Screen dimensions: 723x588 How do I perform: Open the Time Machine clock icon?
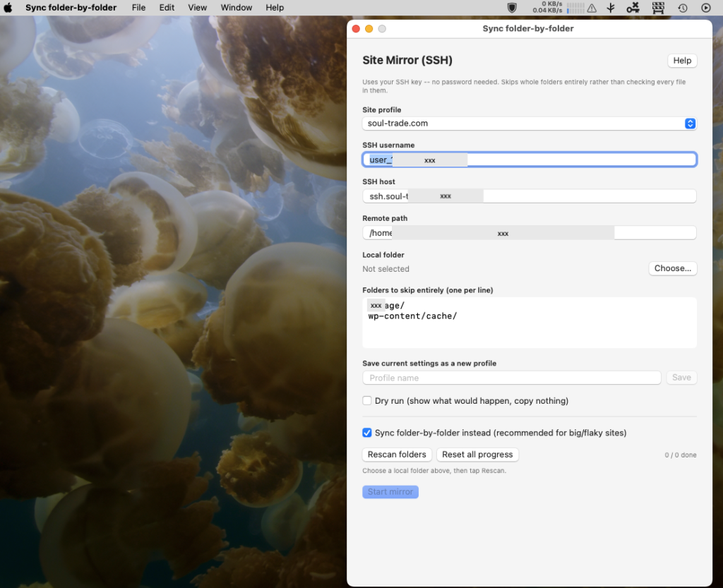683,8
